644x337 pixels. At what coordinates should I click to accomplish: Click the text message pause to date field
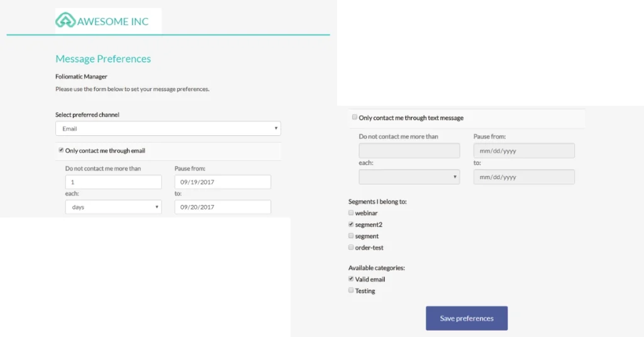(x=524, y=177)
